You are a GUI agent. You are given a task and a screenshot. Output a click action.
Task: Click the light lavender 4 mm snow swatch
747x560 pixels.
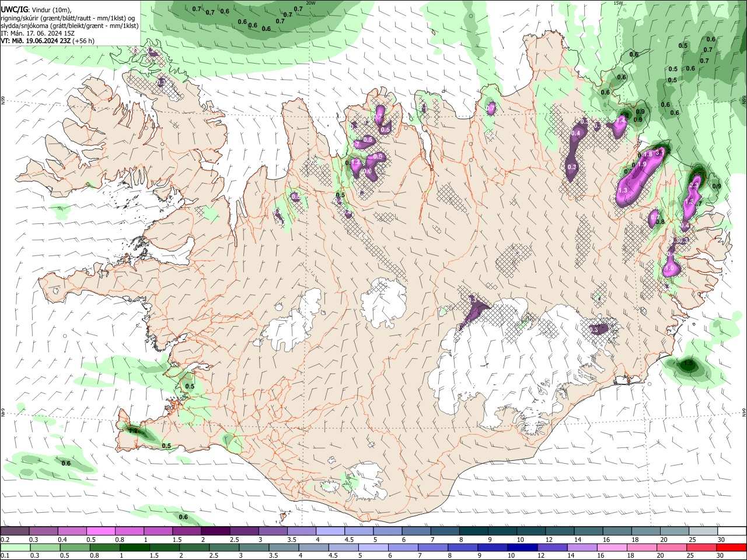(x=330, y=531)
